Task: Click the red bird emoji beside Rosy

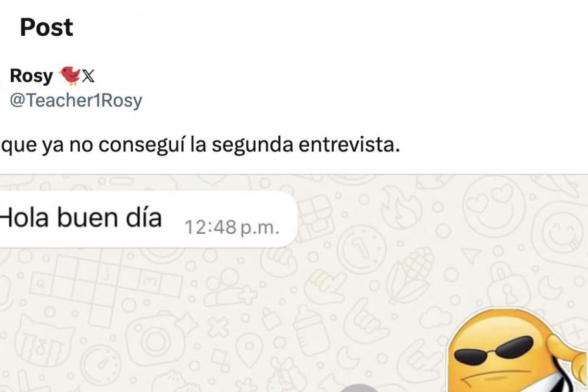Action: point(69,76)
